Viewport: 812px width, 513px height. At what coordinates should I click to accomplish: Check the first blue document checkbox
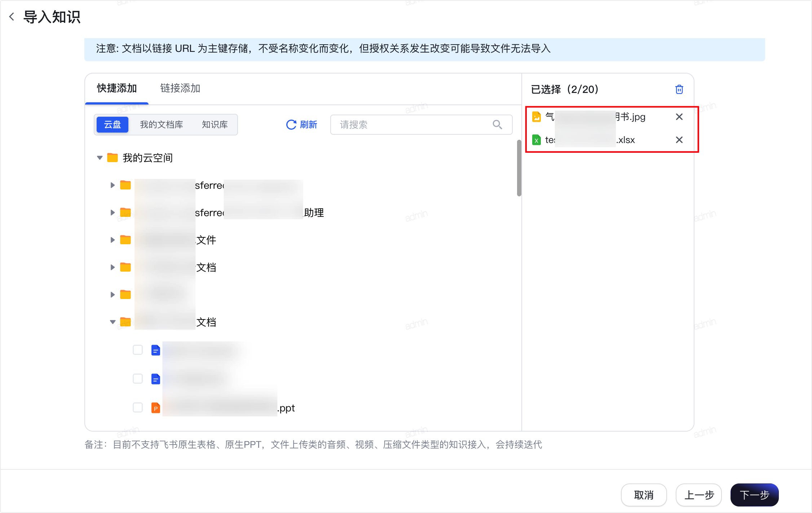click(138, 350)
